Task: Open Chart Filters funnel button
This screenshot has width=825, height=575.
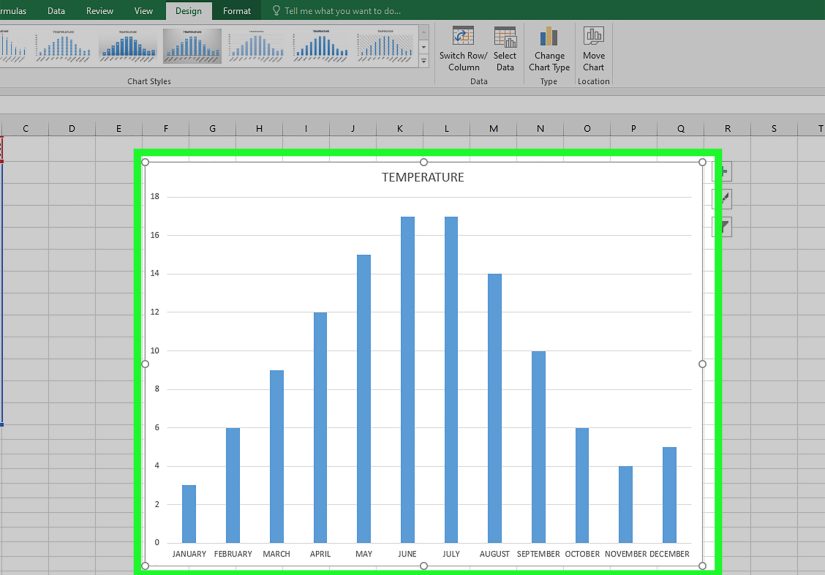Action: [723, 227]
